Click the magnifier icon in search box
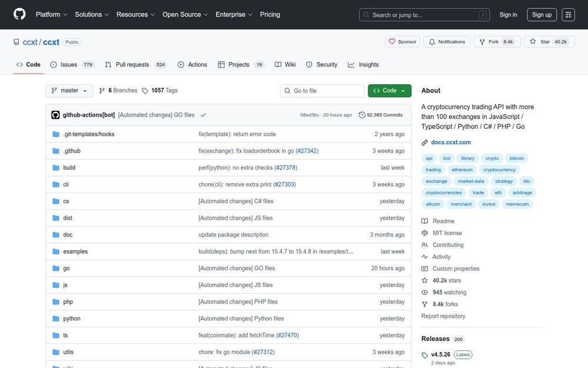This screenshot has width=588, height=368. coord(366,15)
